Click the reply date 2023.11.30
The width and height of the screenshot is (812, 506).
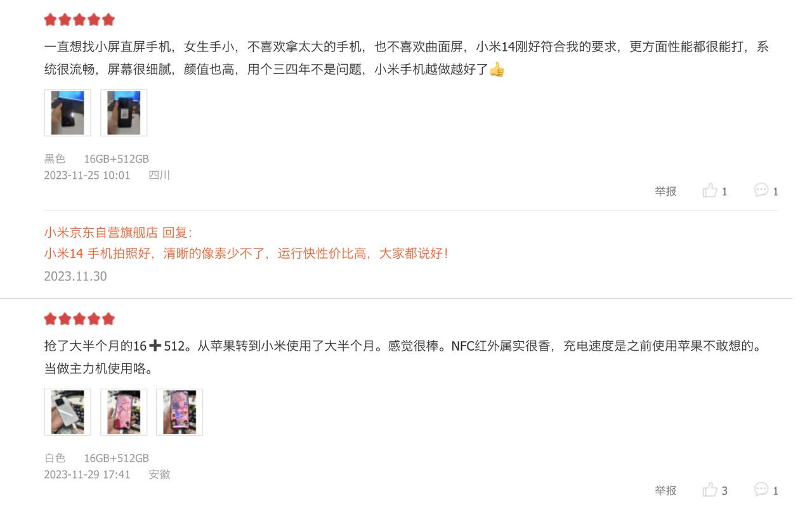coord(75,276)
